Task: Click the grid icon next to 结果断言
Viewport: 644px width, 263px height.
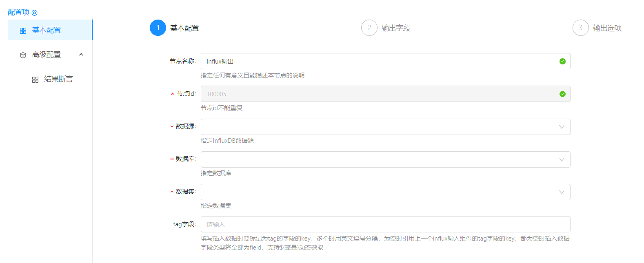Action: tap(36, 80)
